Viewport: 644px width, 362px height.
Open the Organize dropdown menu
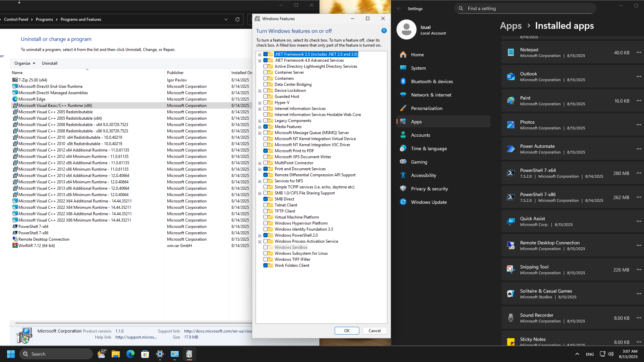coord(25,63)
